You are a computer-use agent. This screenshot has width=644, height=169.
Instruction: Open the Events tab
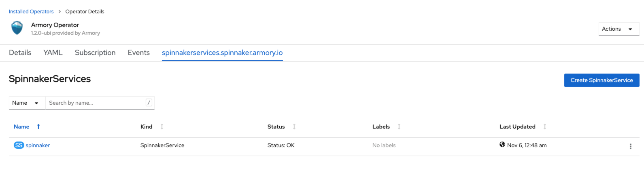139,53
